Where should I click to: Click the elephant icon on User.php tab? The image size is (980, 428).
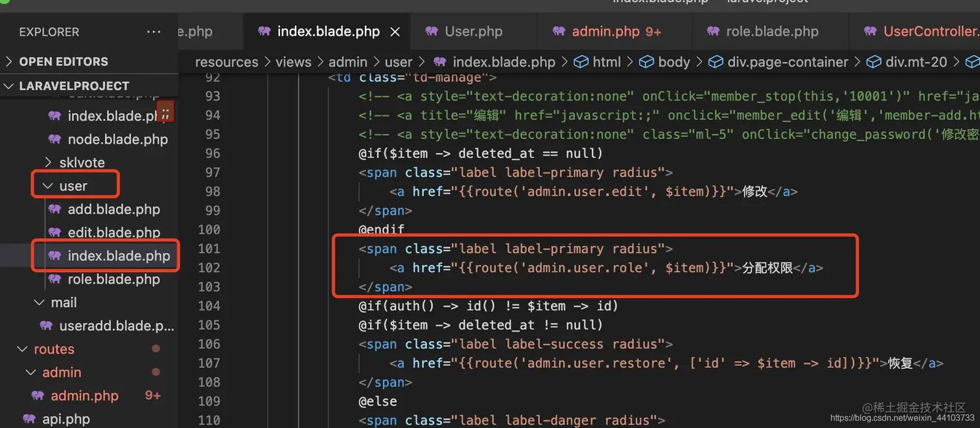coord(432,31)
